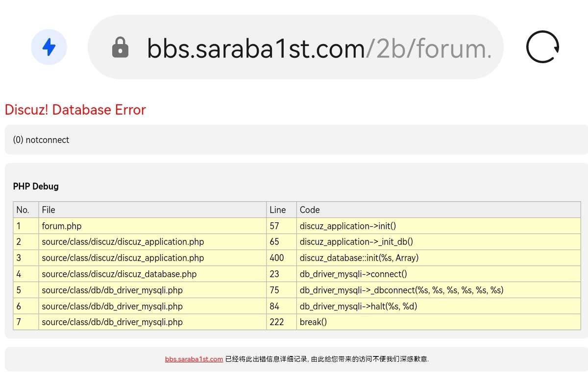The height and width of the screenshot is (380, 588).
Task: Select the "Discuz! Database Error" heading
Action: coord(75,110)
